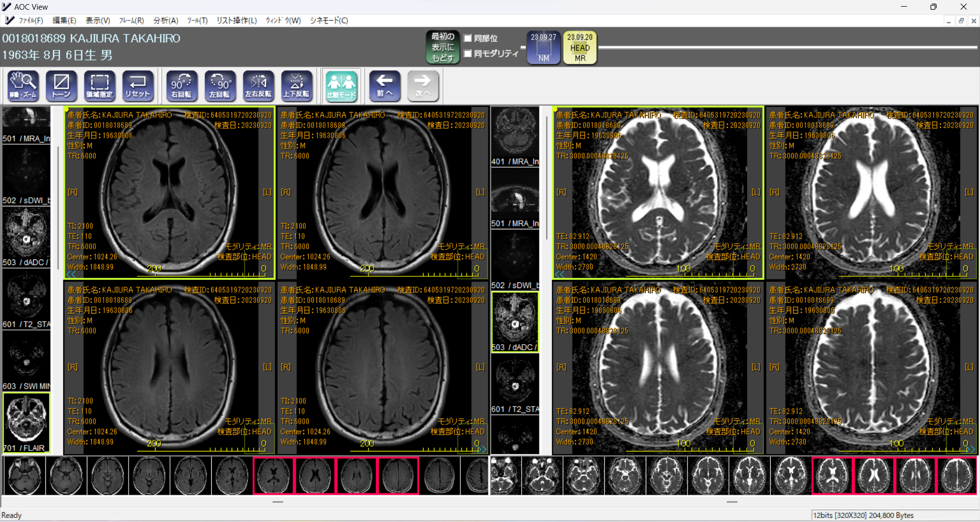Select the 移動・ズーム (move/zoom) tool

point(23,85)
